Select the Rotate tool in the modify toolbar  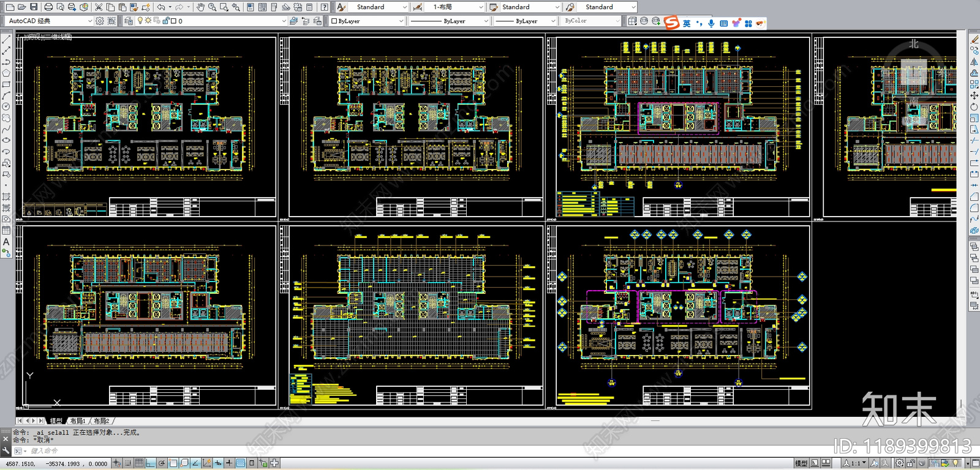(x=974, y=106)
